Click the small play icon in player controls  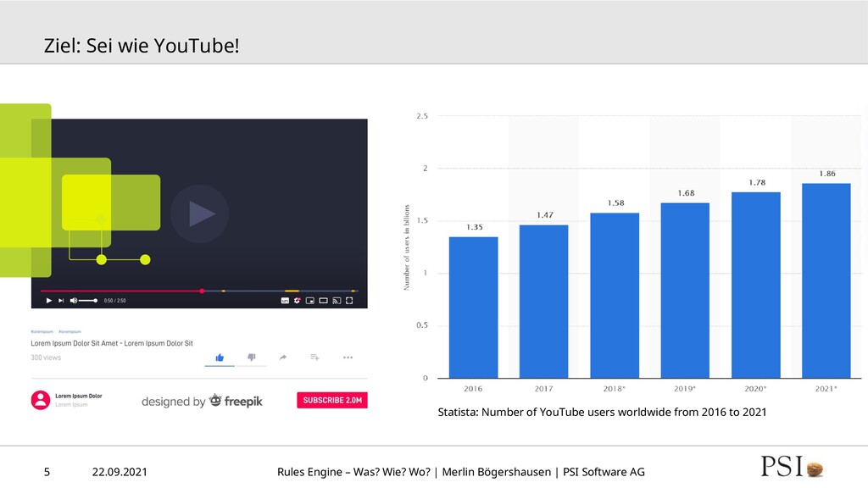click(x=48, y=301)
